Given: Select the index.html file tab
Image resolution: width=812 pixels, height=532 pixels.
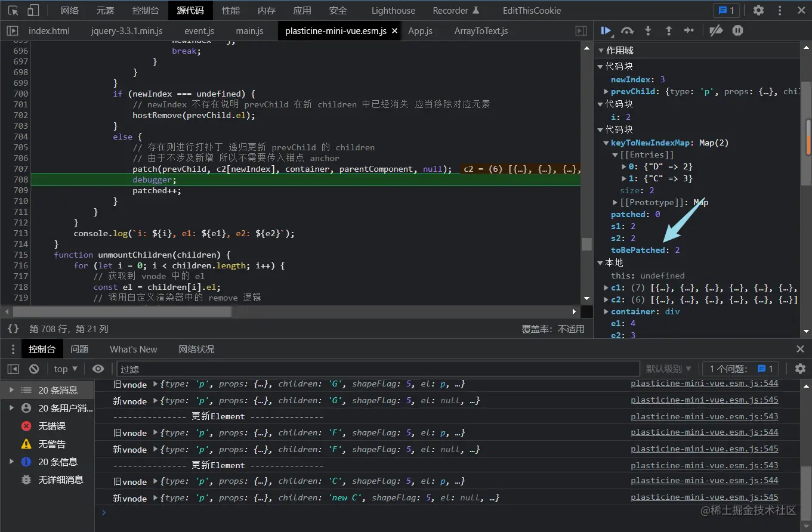Looking at the screenshot, I should click(x=49, y=31).
